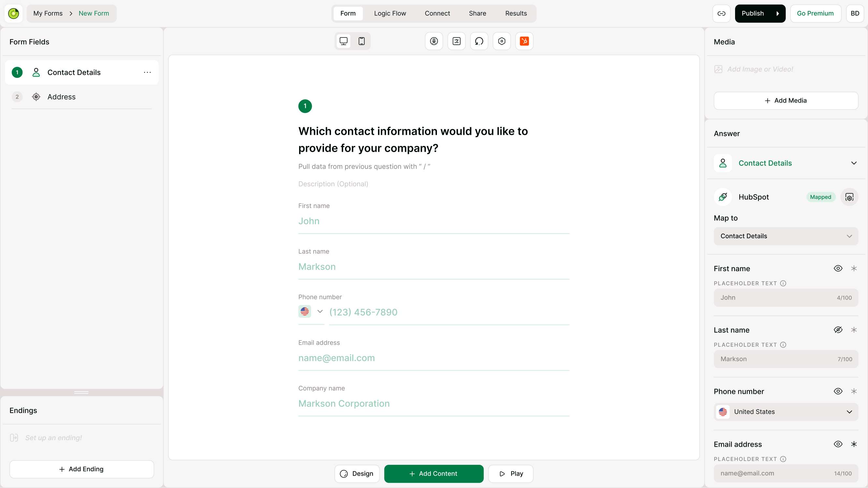Click the refresh loop toolbar icon
This screenshot has height=488, width=868.
479,41
